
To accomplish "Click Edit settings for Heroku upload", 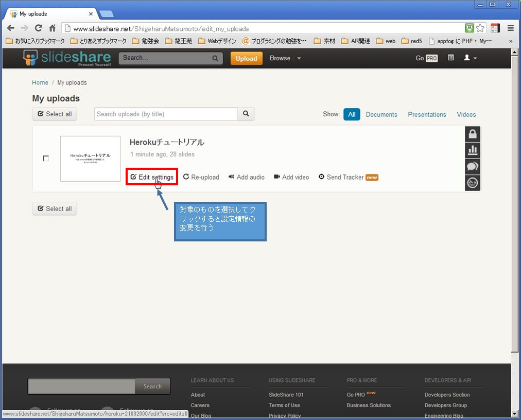I will 152,177.
